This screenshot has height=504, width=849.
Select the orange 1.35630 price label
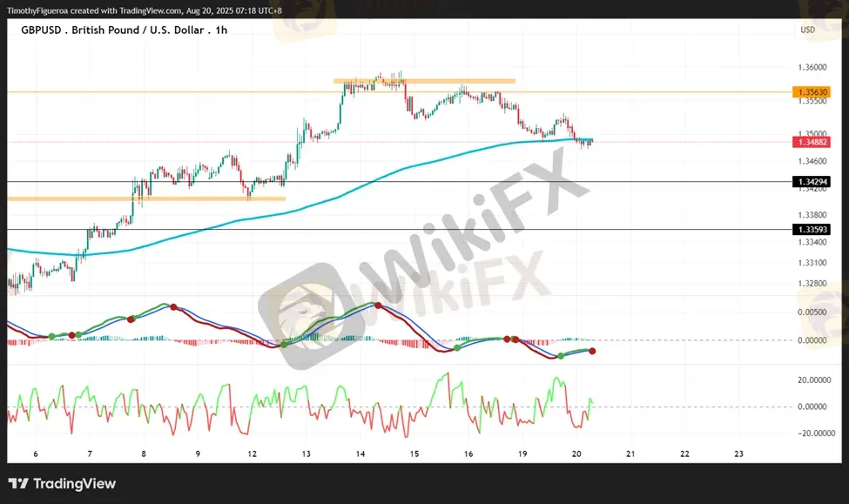[811, 91]
